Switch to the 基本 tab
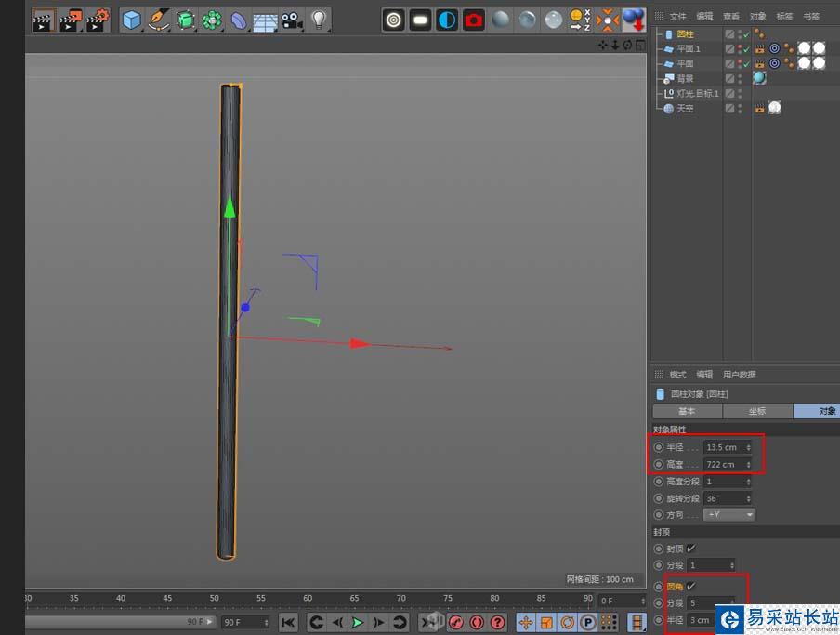The image size is (840, 635). coord(687,411)
